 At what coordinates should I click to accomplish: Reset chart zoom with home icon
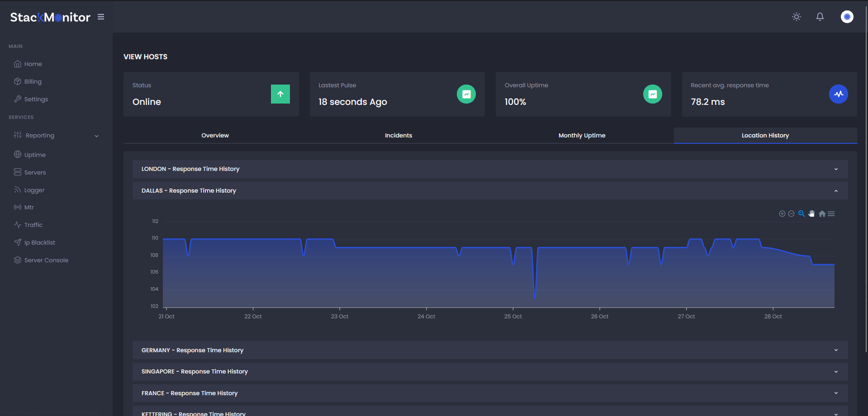click(x=822, y=213)
